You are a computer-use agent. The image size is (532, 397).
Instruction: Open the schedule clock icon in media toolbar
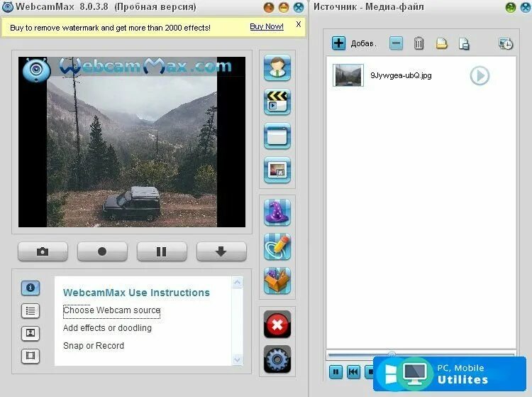click(x=506, y=43)
